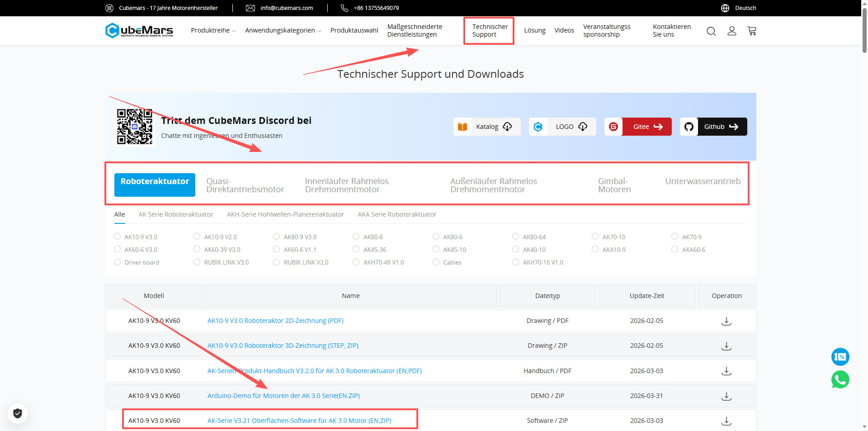The image size is (868, 431).
Task: Click the Discord QR code image
Action: pos(134,126)
